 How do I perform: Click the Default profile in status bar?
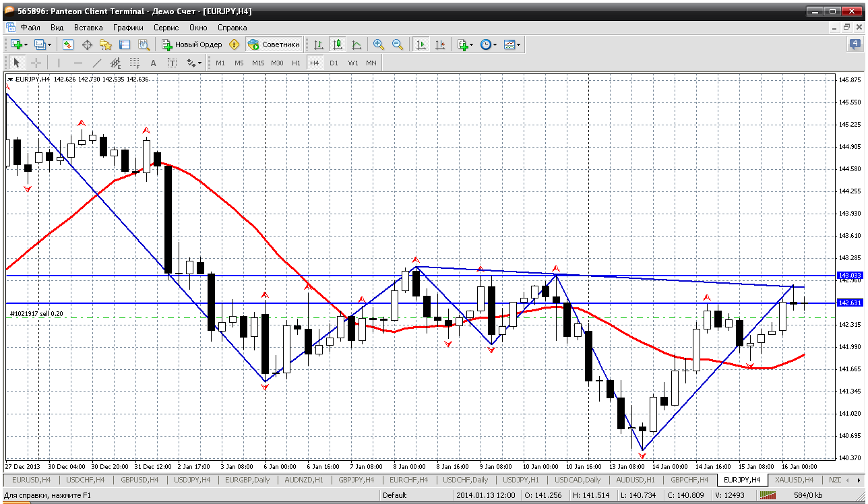click(x=395, y=495)
